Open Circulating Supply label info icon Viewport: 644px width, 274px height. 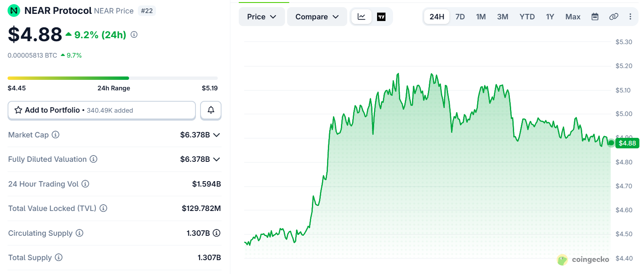coord(79,233)
